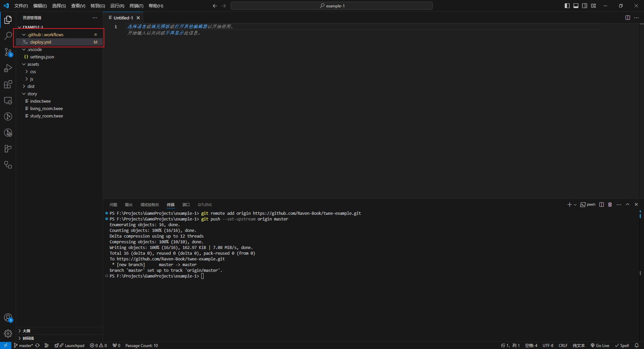The image size is (644, 349).
Task: Toggle the primary side bar
Action: tap(567, 6)
